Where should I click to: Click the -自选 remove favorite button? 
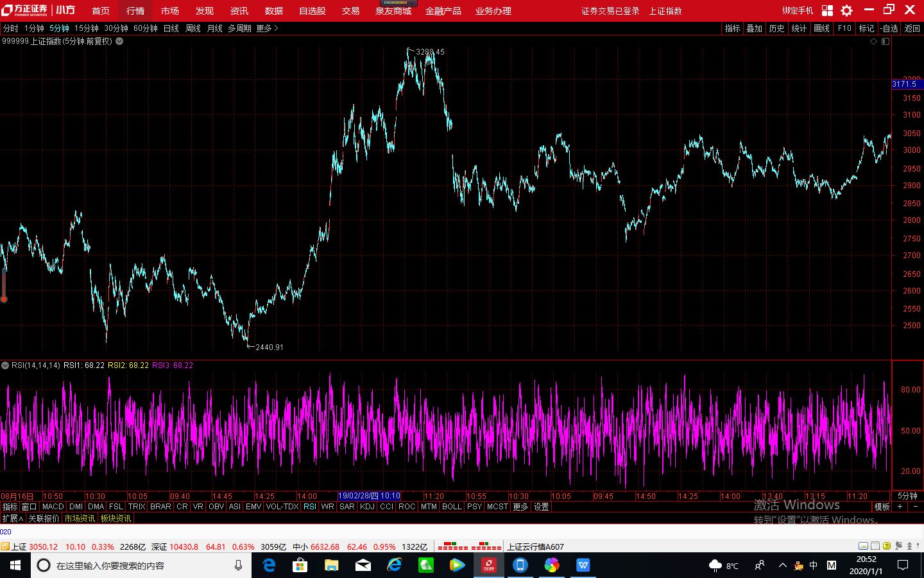[x=889, y=28]
